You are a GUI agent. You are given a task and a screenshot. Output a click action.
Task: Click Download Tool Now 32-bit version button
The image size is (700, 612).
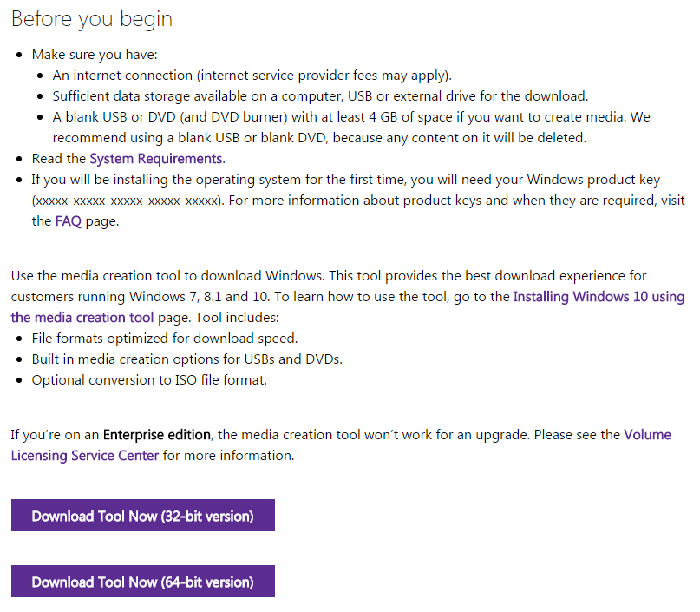(x=142, y=515)
